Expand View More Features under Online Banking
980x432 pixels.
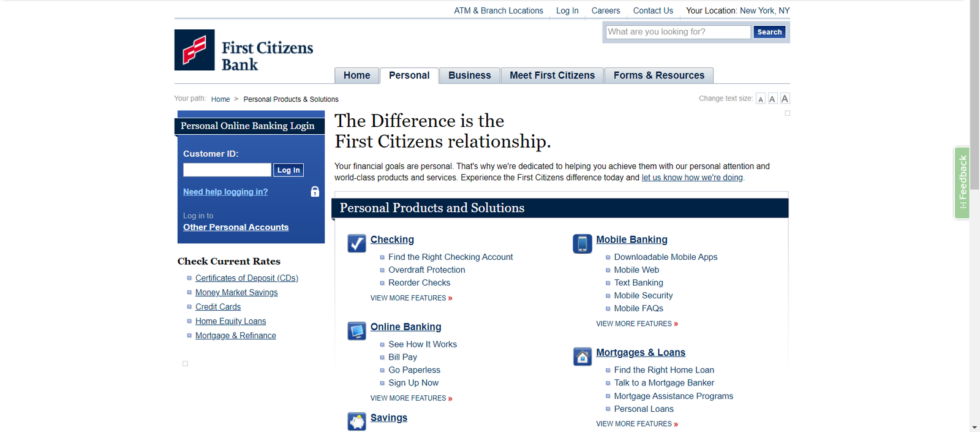coord(411,398)
